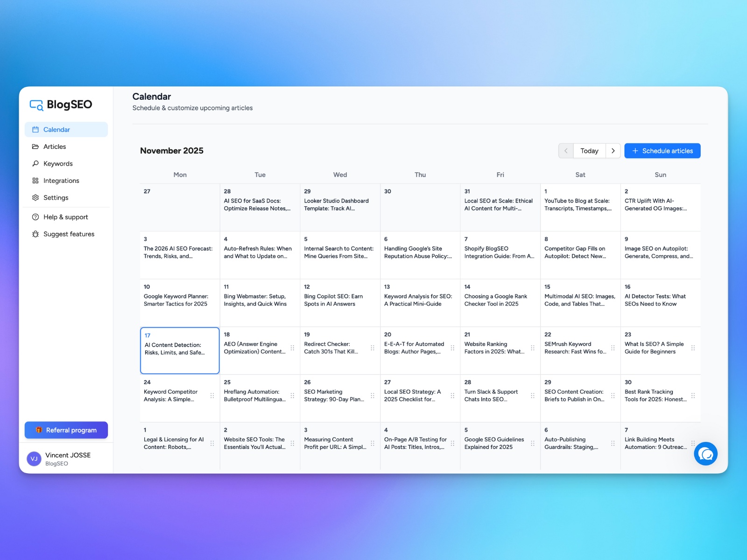Screen dimensions: 747x560
Task: Open the Articles folder icon
Action: point(35,147)
